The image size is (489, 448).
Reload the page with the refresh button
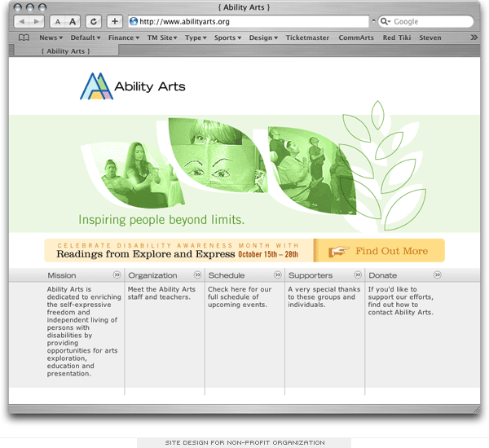click(94, 21)
